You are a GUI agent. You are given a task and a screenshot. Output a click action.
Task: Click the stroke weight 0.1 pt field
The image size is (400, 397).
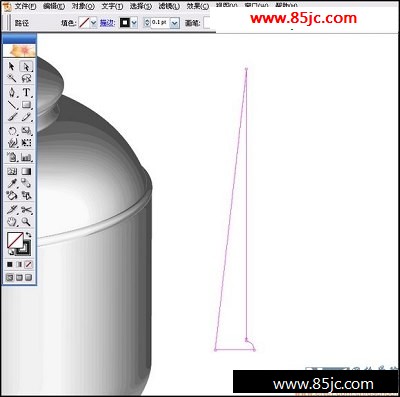pos(161,23)
